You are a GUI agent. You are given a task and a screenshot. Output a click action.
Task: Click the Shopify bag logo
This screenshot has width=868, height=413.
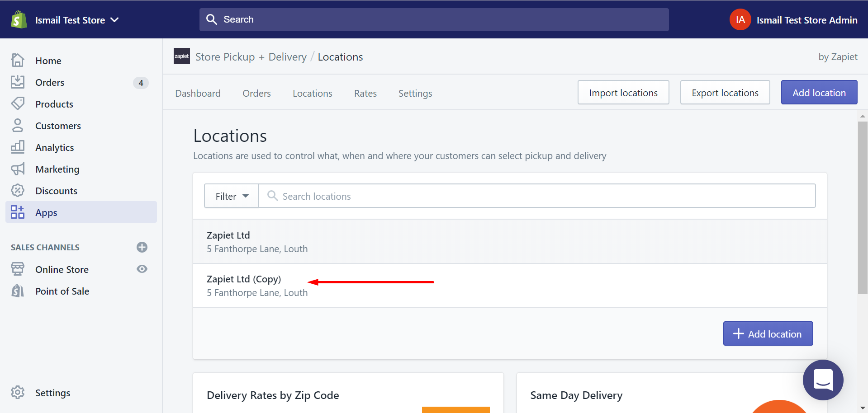tap(19, 19)
